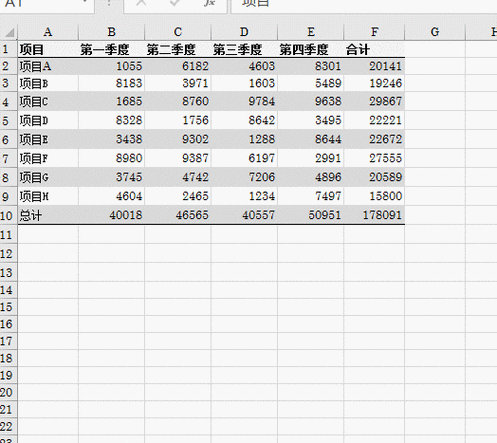Expand the Name Box dropdown arrow
Viewport: 497px width, 443px height.
point(85,2)
